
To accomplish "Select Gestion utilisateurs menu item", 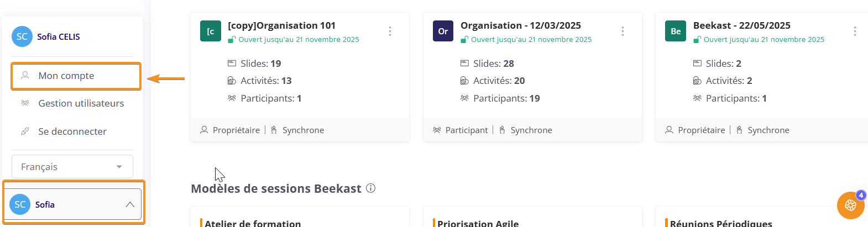I will click(x=81, y=103).
